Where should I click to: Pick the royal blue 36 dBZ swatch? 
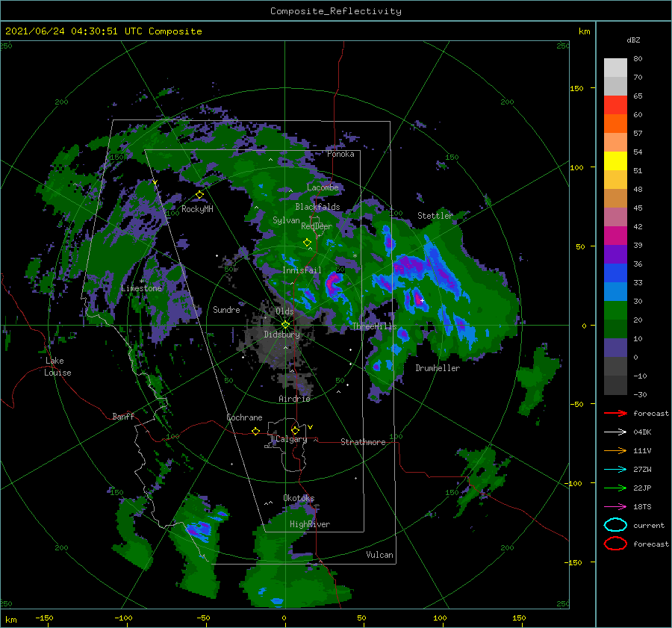coord(615,273)
